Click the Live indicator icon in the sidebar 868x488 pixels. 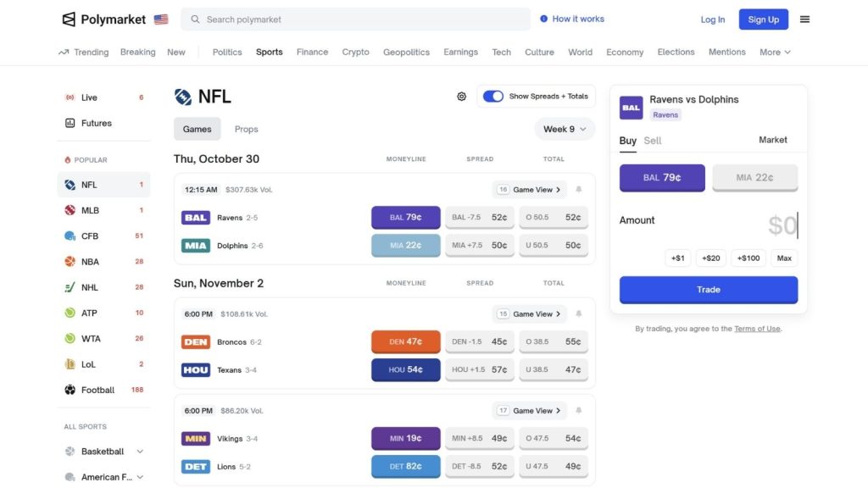click(70, 97)
